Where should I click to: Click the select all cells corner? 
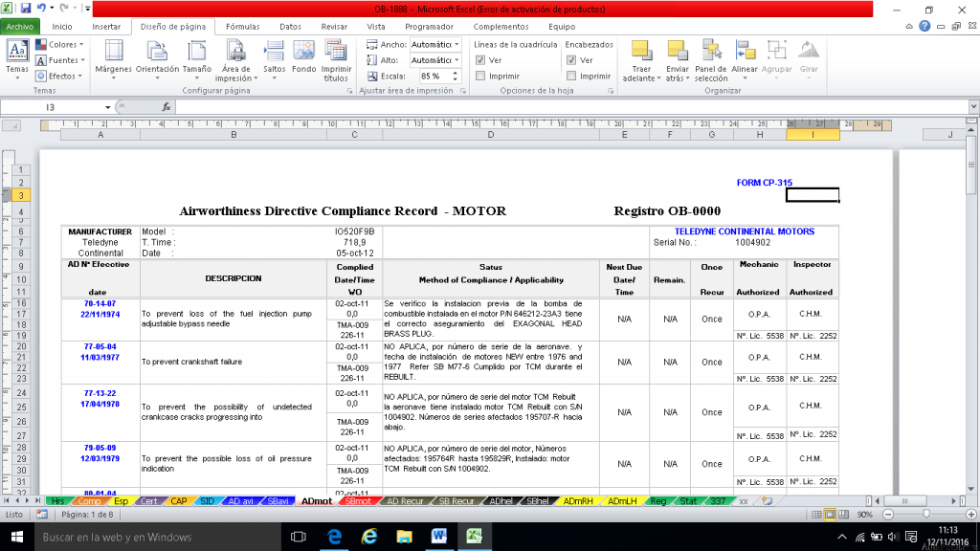click(11, 125)
